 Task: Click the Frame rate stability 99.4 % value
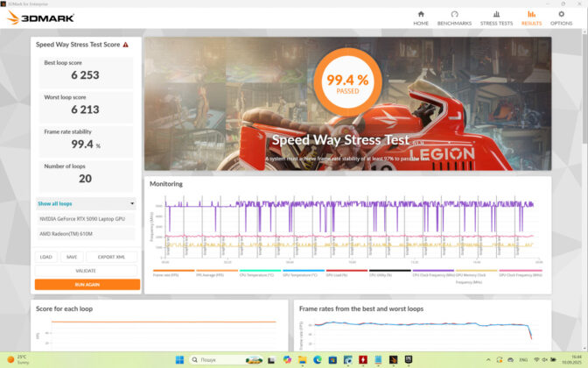click(x=86, y=145)
